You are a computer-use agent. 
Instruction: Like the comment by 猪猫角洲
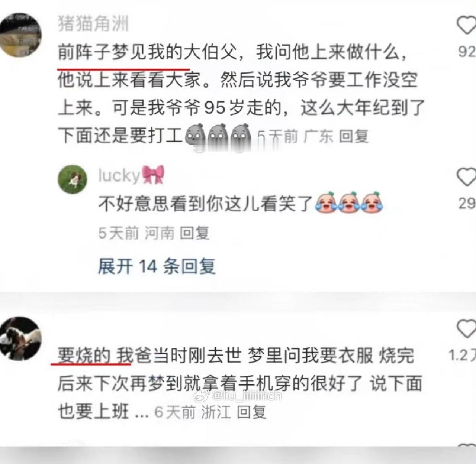(466, 26)
